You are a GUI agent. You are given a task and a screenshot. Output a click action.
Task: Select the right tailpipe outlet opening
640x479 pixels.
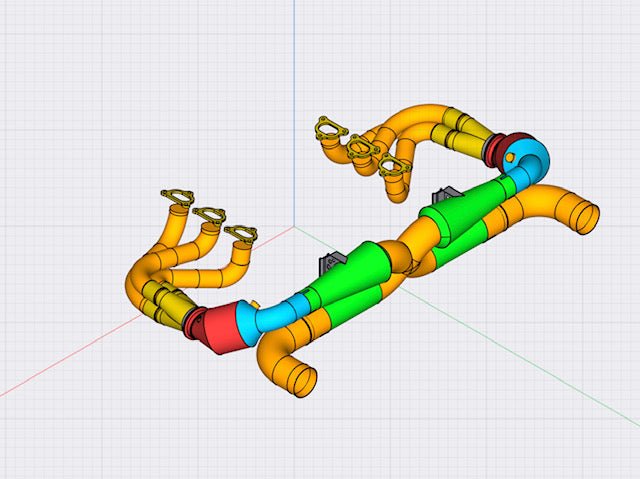587,215
